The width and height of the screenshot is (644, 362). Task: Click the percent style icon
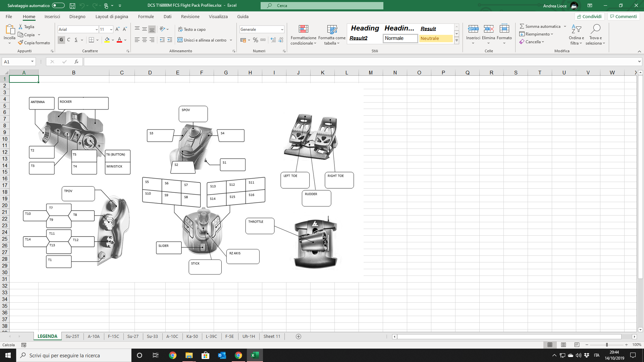(256, 40)
